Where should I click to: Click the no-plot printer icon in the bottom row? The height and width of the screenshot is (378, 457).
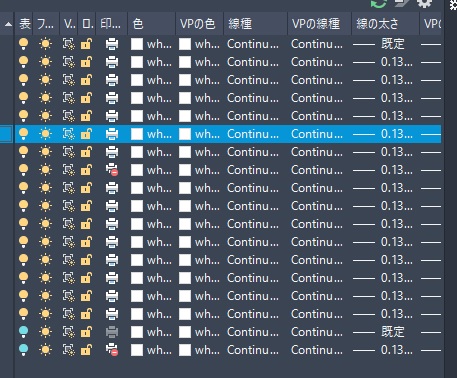pos(112,350)
